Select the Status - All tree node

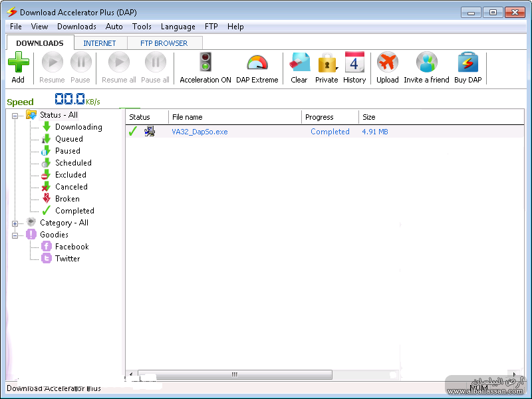pyautogui.click(x=59, y=115)
